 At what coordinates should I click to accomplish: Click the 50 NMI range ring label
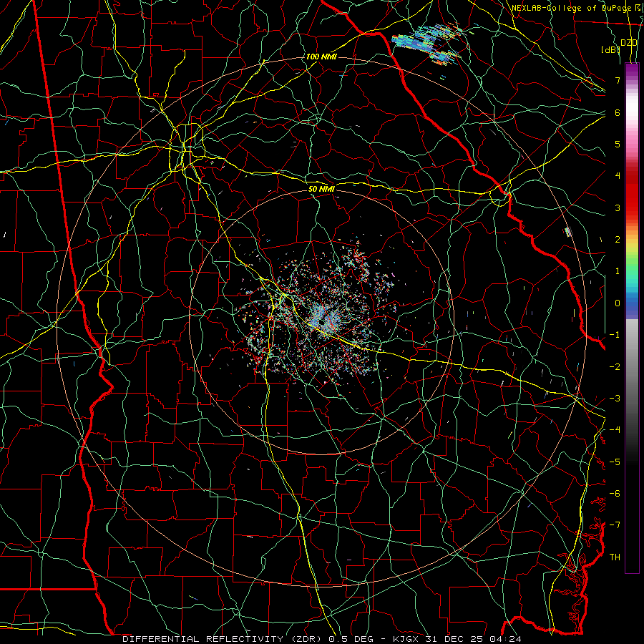click(321, 189)
